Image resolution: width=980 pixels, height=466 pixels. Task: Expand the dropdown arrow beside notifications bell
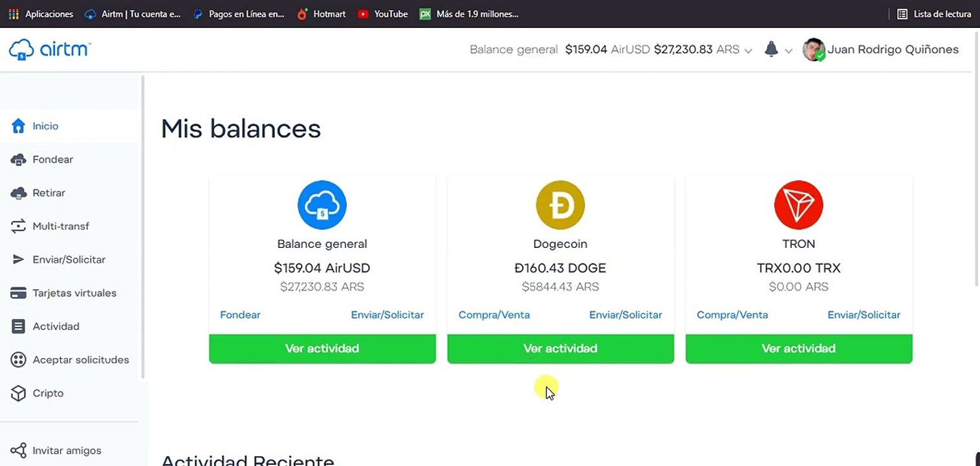click(x=789, y=50)
